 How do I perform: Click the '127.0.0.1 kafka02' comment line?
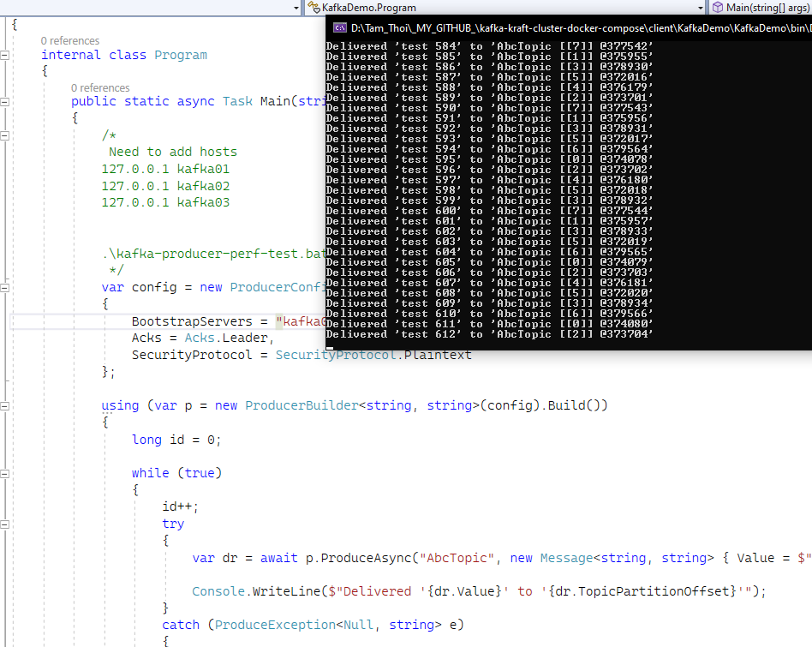pyautogui.click(x=165, y=186)
